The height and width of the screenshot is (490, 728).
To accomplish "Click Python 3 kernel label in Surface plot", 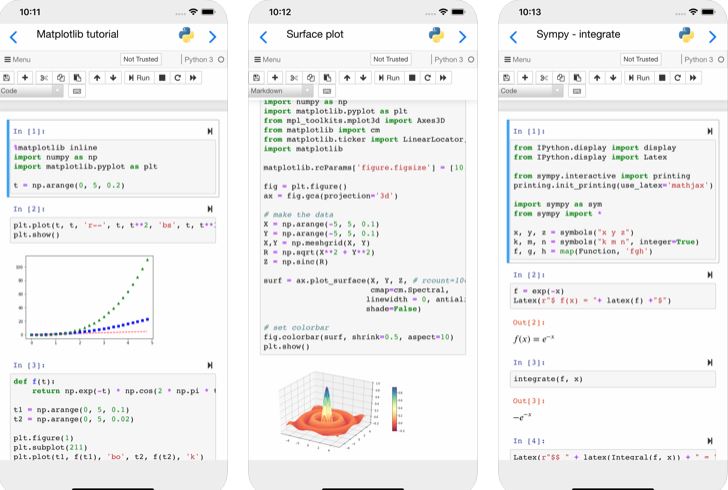I will click(x=448, y=59).
